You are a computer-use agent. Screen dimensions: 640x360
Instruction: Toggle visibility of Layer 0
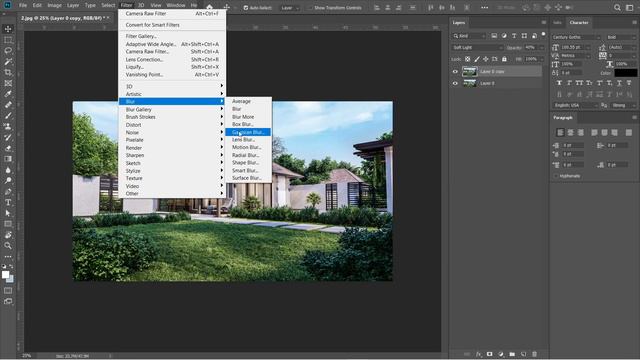pos(455,83)
